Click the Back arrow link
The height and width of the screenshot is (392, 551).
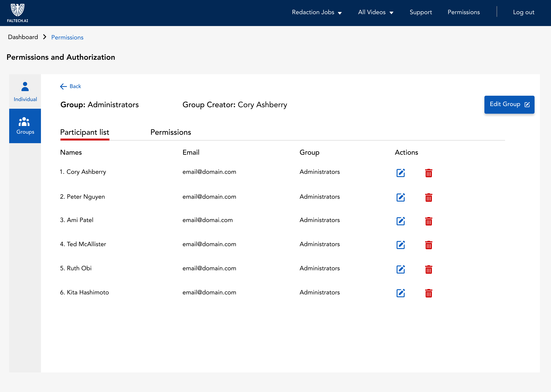(x=70, y=86)
